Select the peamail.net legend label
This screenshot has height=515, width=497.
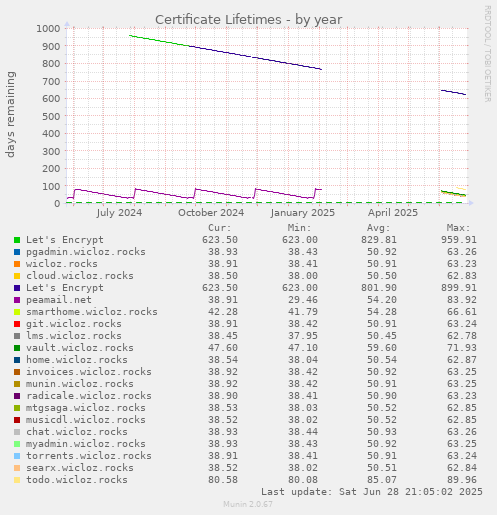point(59,300)
